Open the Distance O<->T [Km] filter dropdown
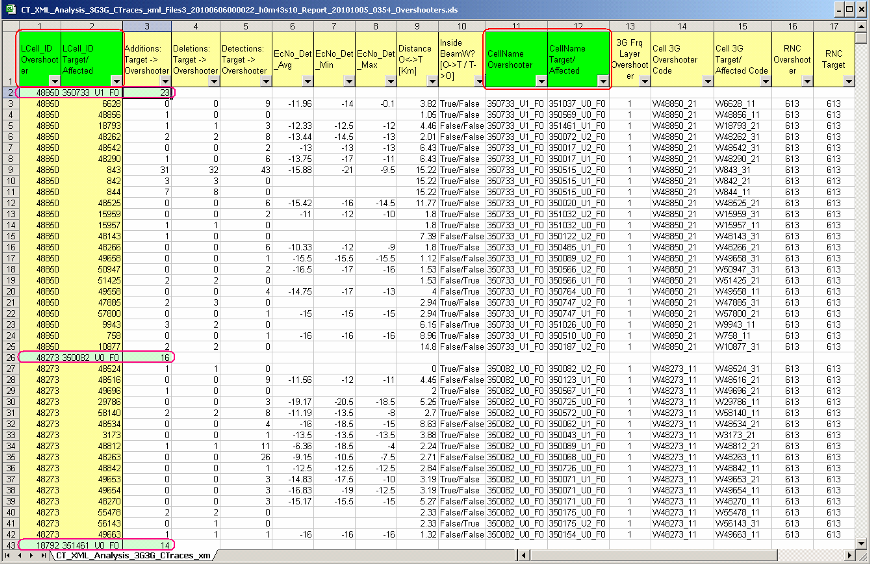This screenshot has height=564, width=870. [428, 82]
